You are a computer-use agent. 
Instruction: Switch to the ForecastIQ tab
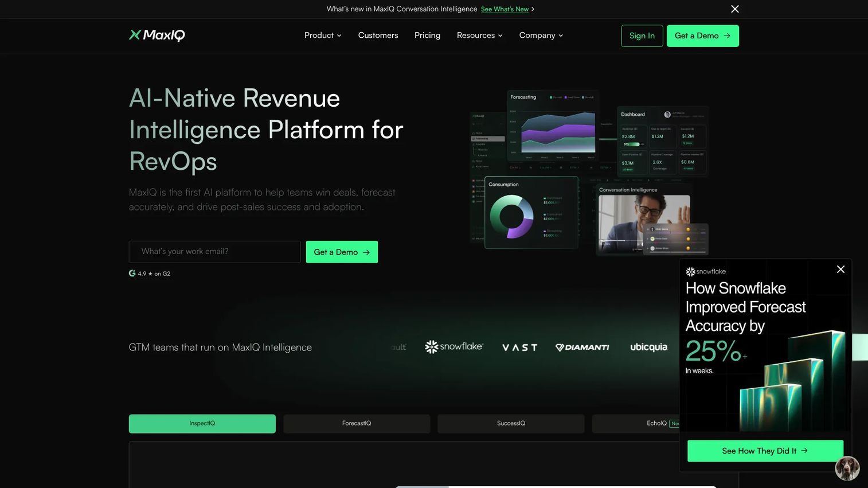357,424
